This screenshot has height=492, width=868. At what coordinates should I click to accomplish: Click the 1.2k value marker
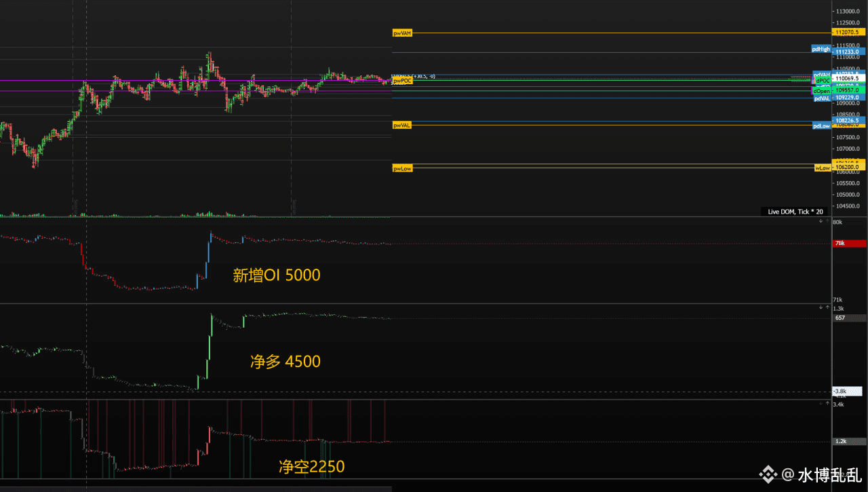(x=850, y=441)
